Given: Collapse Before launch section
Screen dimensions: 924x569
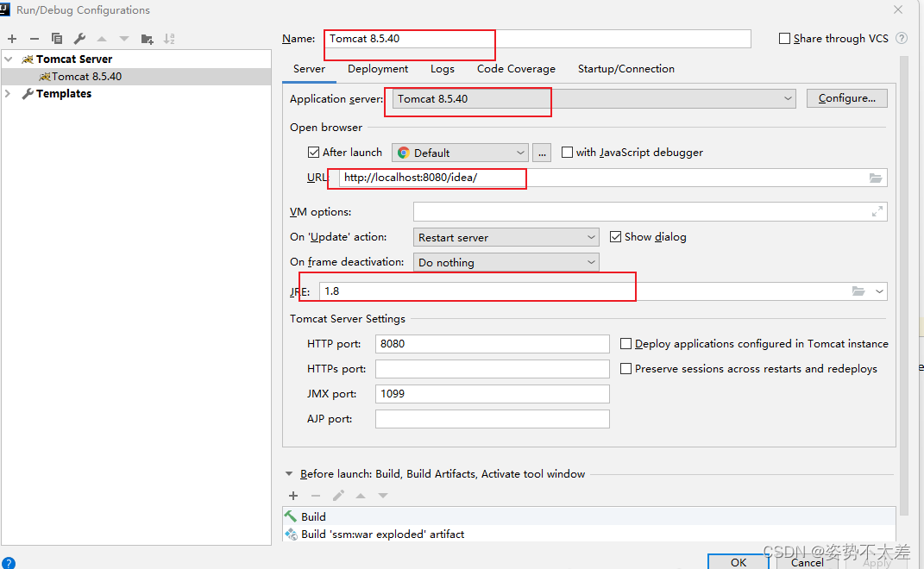Looking at the screenshot, I should (x=289, y=473).
